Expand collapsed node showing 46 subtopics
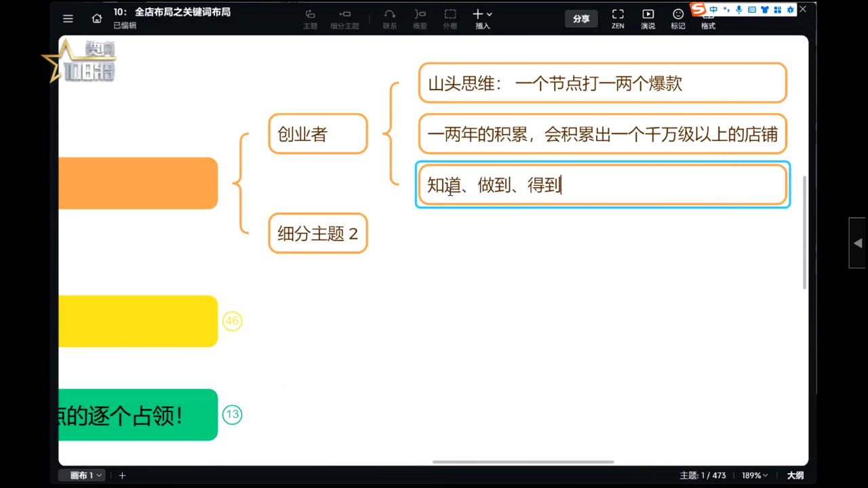The height and width of the screenshot is (488, 868). coord(232,321)
